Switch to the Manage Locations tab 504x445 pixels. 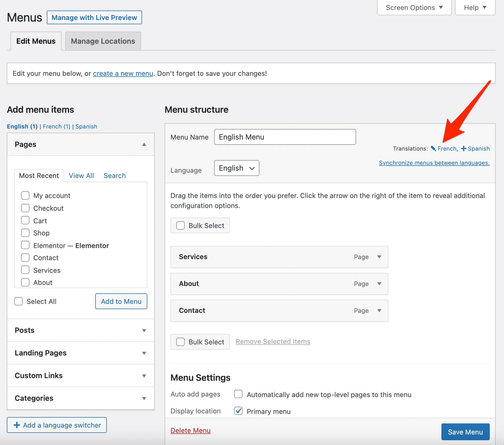[x=103, y=41]
